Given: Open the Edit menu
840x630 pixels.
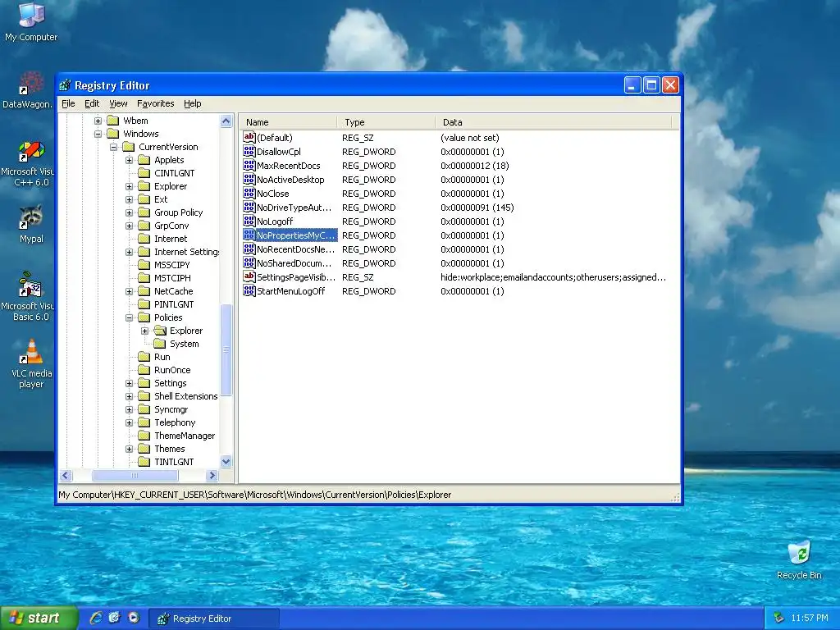Looking at the screenshot, I should pos(92,103).
